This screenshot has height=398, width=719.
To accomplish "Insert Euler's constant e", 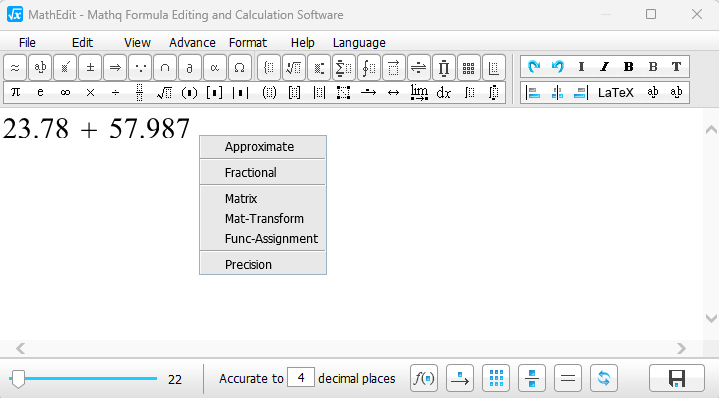I will (40, 93).
